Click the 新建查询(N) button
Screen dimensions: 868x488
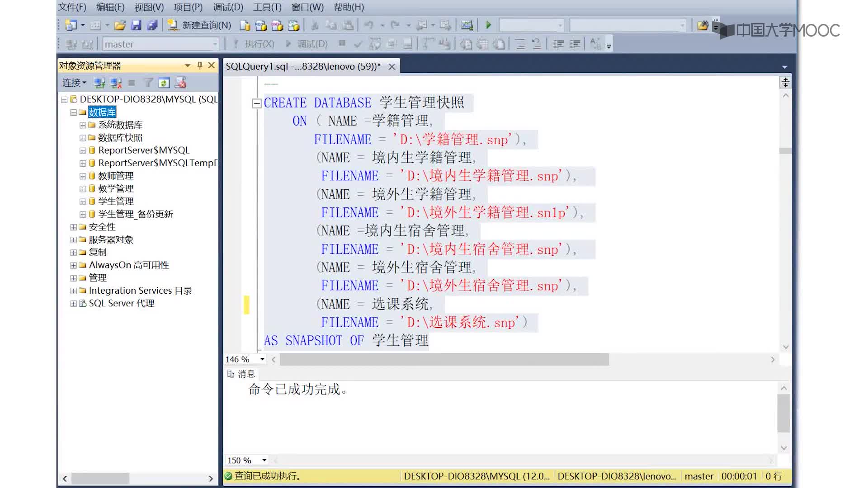(199, 25)
